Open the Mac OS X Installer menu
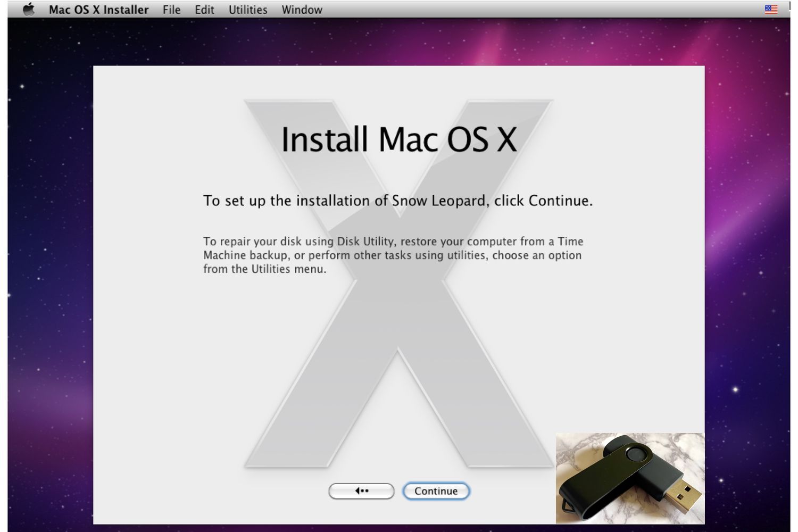 pos(98,10)
